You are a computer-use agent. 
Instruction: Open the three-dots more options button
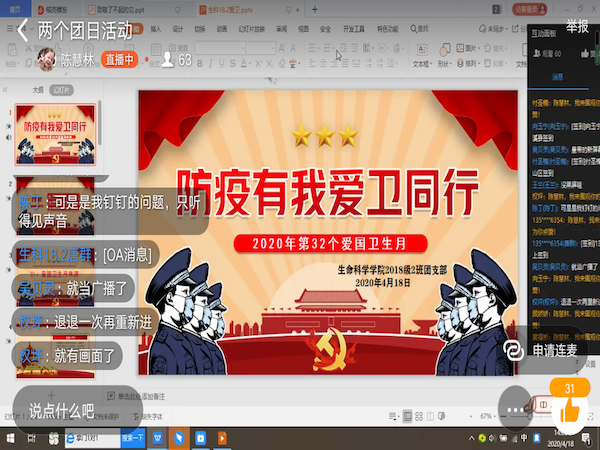pyautogui.click(x=515, y=410)
